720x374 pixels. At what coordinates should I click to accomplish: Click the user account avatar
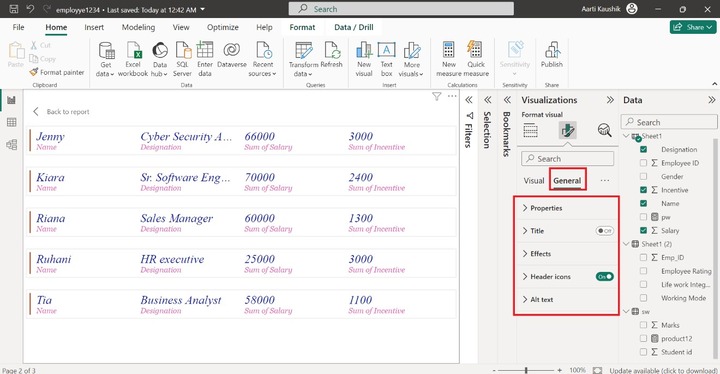point(632,9)
